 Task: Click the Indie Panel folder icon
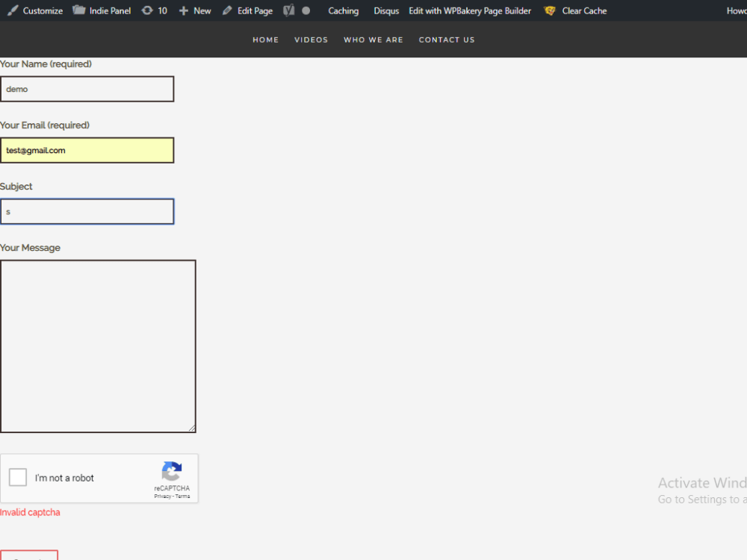(78, 10)
